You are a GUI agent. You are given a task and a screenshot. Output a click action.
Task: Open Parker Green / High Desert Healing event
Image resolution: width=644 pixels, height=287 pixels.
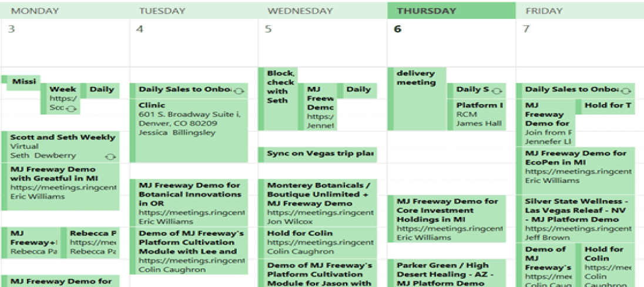pyautogui.click(x=447, y=273)
